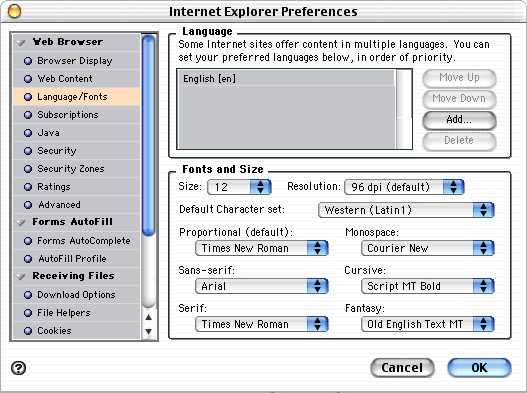Click the language list scrollbar
The height and width of the screenshot is (393, 527).
pyautogui.click(x=404, y=109)
